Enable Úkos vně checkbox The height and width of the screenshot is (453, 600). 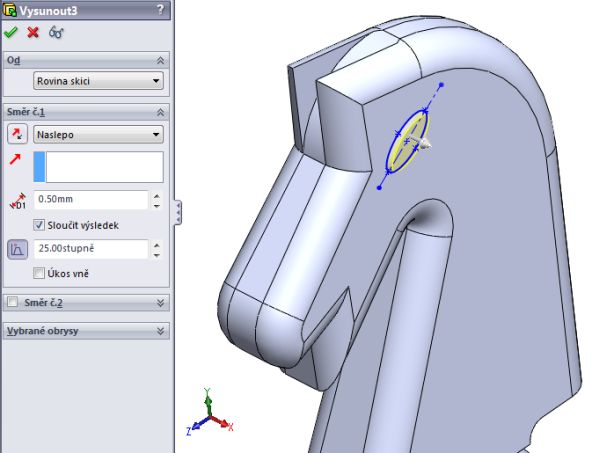[40, 273]
